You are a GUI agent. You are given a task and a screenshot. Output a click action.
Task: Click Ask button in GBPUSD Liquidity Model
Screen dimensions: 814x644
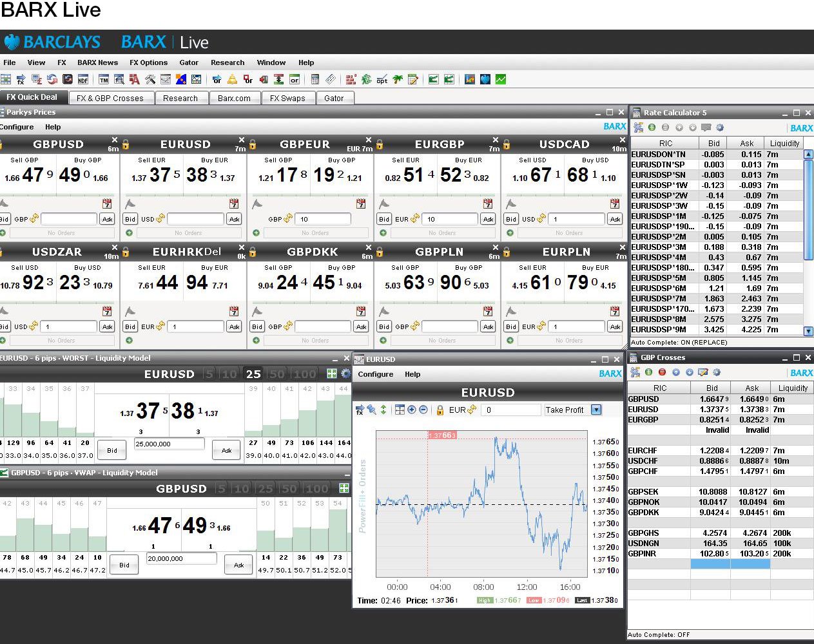click(x=238, y=565)
